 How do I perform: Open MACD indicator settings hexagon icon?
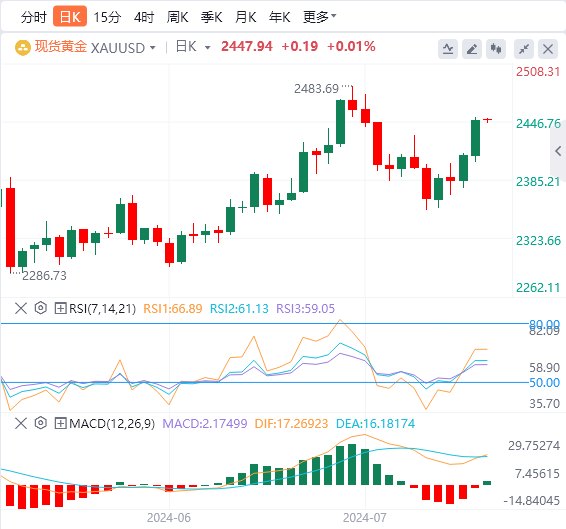pos(40,423)
